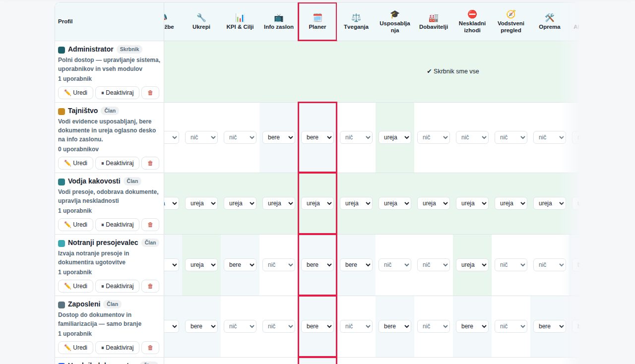Open Notranji presojevalec's Neskladni izhodi dropdown
Screen dimensions: 635x364
[x=472, y=265]
